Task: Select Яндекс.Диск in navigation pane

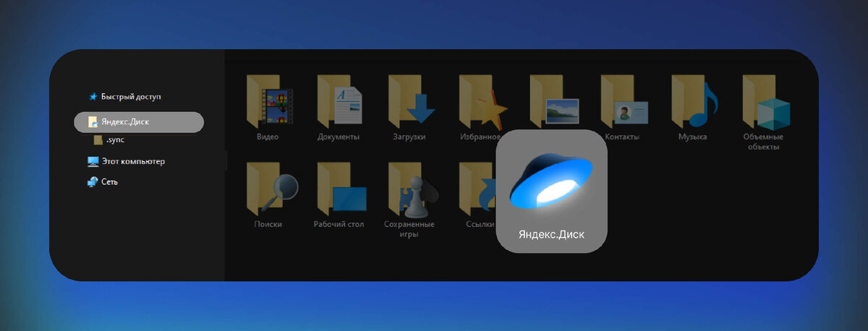Action: (x=139, y=122)
